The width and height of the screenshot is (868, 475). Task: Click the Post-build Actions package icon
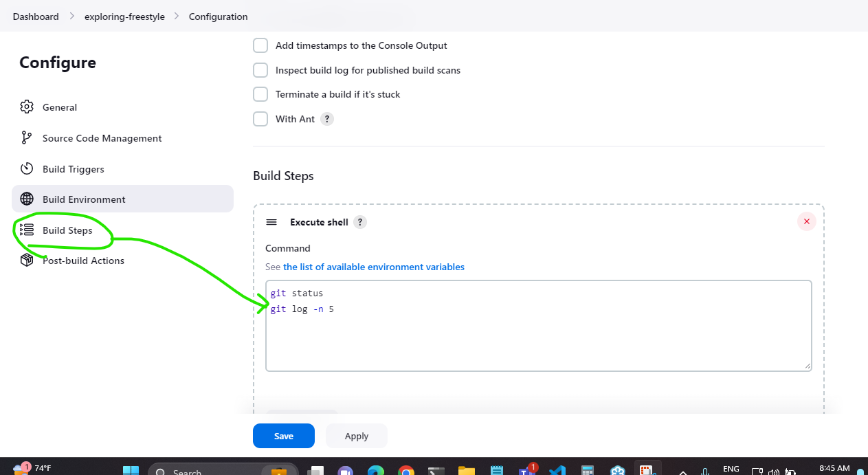[x=26, y=260]
